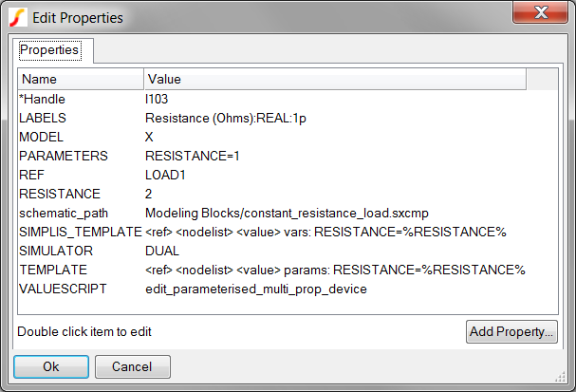Viewport: 576px width, 392px height.
Task: Select the SIMULATOR property row
Action: [x=288, y=251]
